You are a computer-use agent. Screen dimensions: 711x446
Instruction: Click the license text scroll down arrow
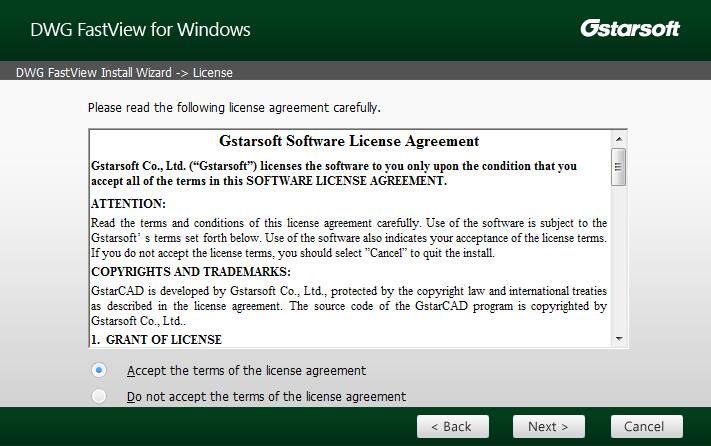tap(619, 339)
